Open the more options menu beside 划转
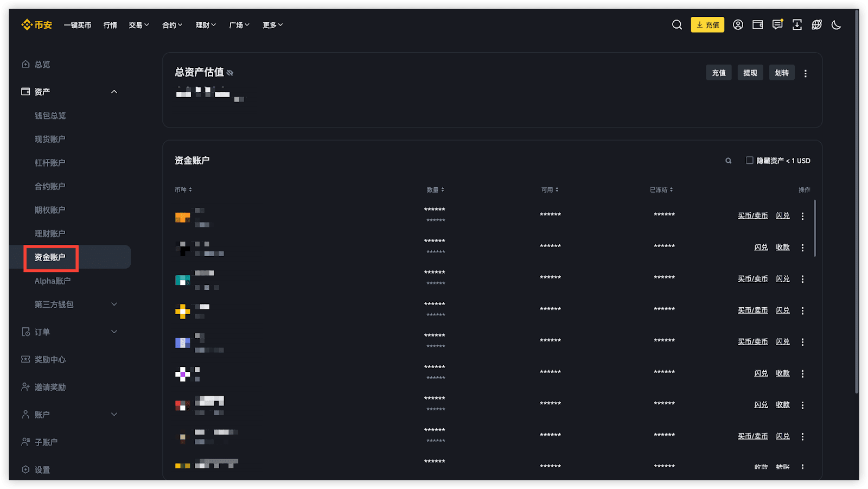Screen dimensions: 868x489 tap(806, 73)
